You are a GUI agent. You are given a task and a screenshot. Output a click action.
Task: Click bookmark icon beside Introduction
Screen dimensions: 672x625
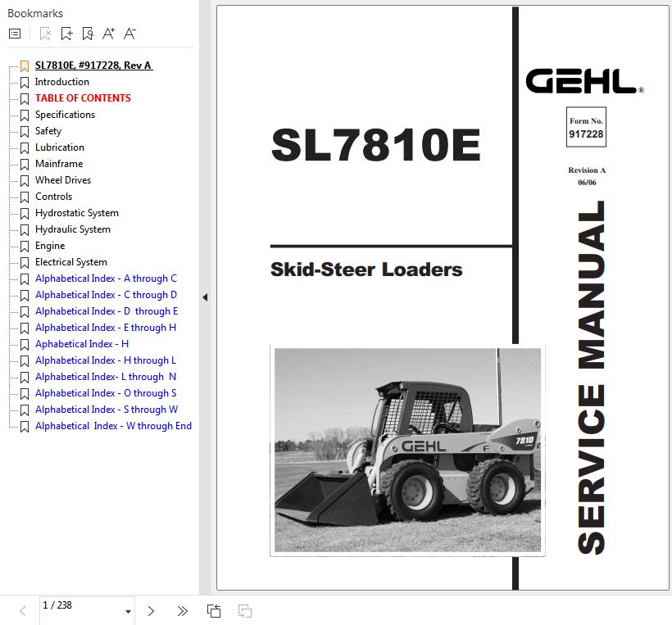pyautogui.click(x=25, y=82)
